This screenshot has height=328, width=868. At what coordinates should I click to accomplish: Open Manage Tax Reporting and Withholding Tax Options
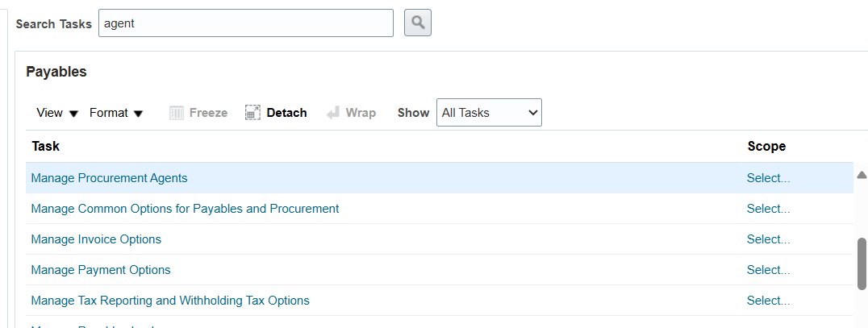(170, 301)
